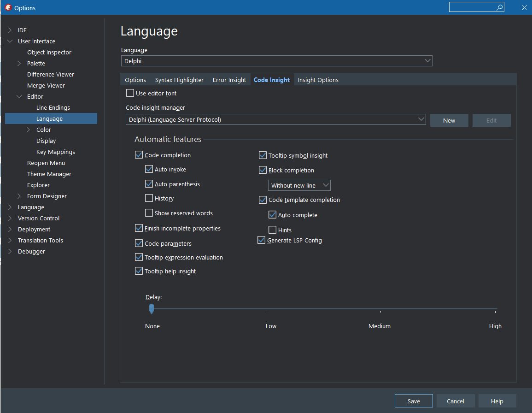Enable the Use editor font checkbox

(130, 93)
